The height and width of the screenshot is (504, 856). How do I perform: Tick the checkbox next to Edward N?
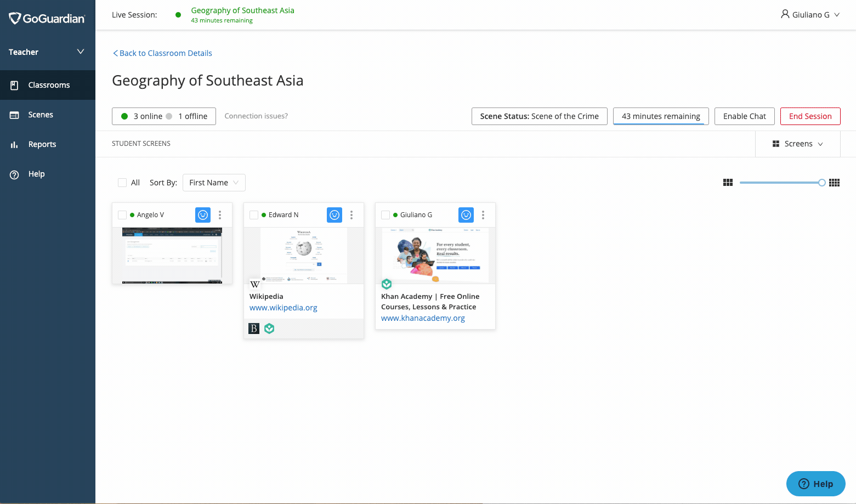[x=254, y=215]
